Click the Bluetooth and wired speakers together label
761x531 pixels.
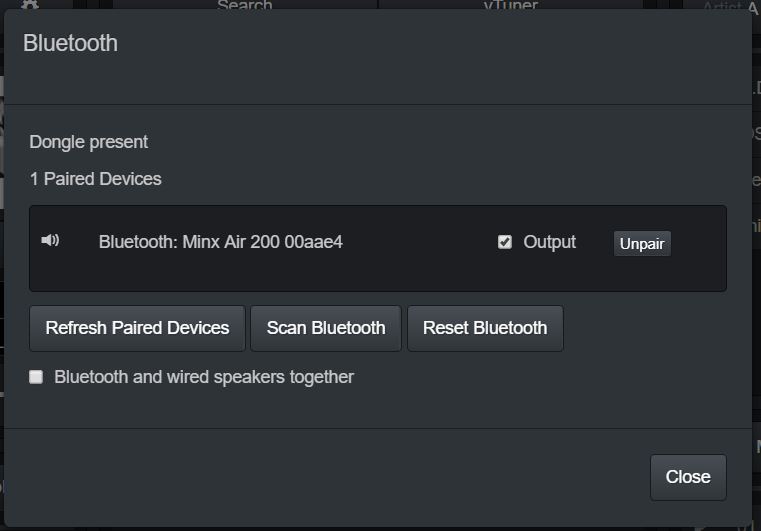(204, 377)
